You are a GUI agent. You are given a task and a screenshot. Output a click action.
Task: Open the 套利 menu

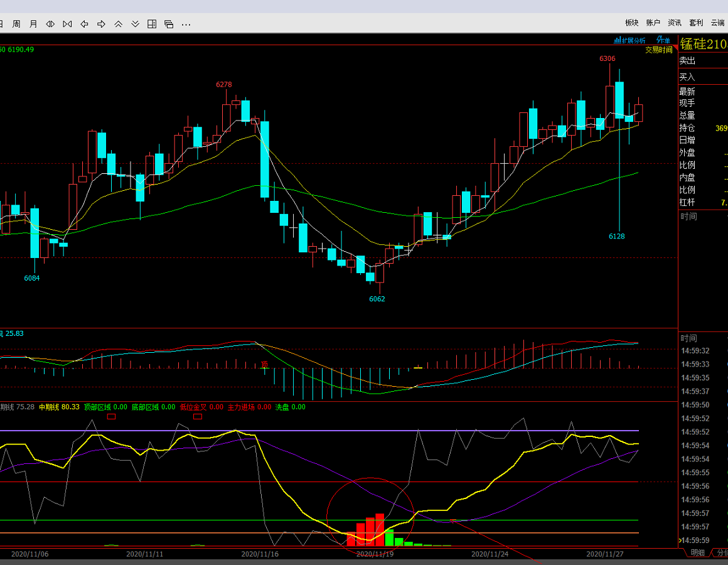[x=696, y=23]
